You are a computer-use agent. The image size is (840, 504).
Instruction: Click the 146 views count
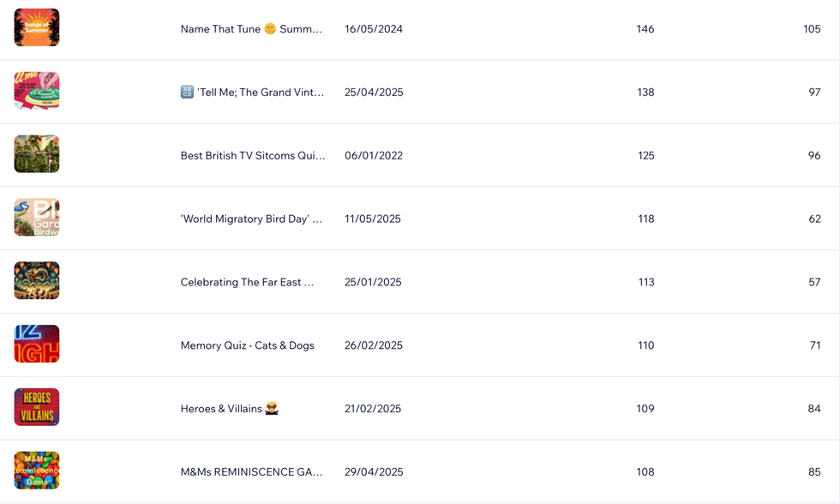pos(645,29)
